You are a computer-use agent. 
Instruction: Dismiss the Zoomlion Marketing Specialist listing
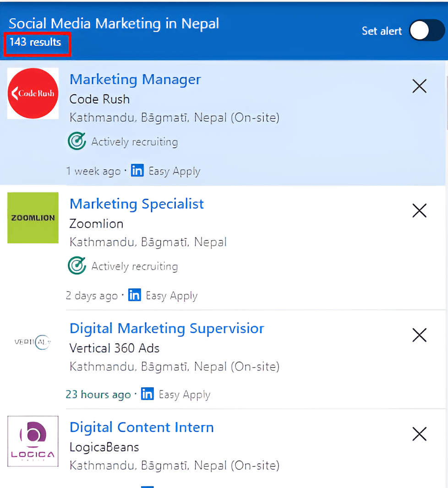(419, 211)
